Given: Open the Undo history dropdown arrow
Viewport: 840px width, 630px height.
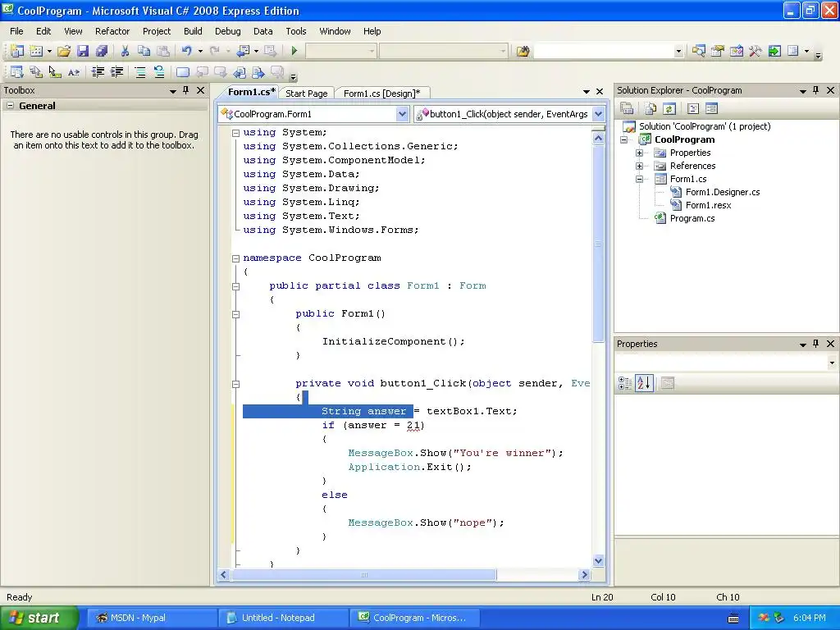Looking at the screenshot, I should pyautogui.click(x=200, y=51).
